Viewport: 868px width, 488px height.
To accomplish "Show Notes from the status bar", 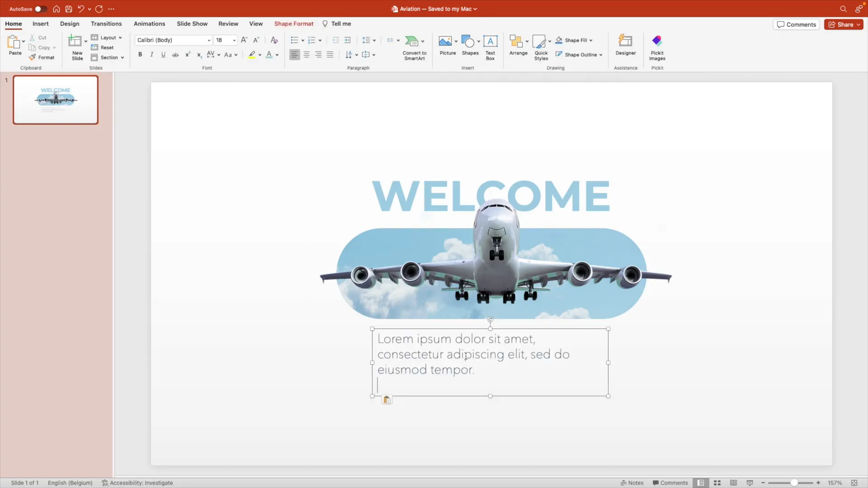I will pyautogui.click(x=632, y=483).
